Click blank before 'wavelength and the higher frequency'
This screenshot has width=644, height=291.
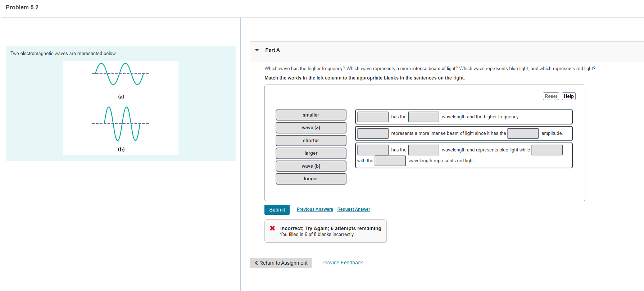click(x=423, y=117)
